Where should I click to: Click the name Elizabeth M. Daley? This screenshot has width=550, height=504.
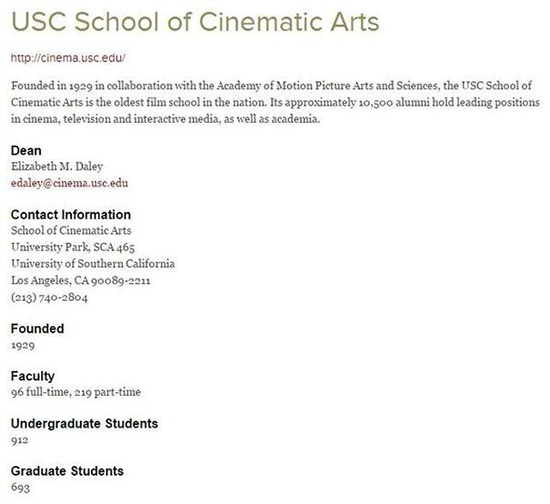57,166
